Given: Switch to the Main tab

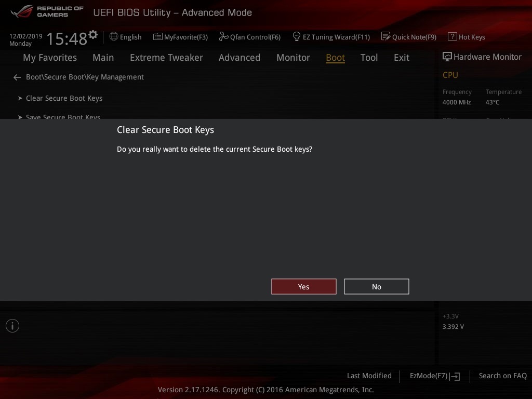Looking at the screenshot, I should pyautogui.click(x=103, y=58).
